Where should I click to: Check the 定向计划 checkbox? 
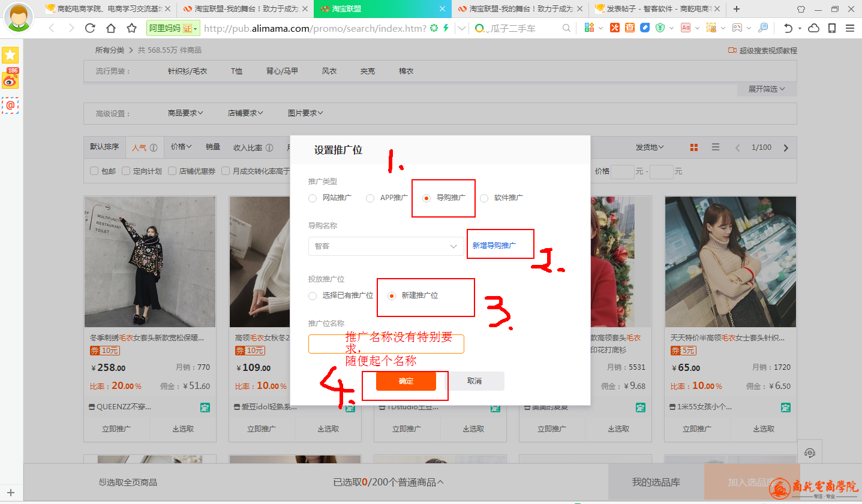[x=126, y=171]
